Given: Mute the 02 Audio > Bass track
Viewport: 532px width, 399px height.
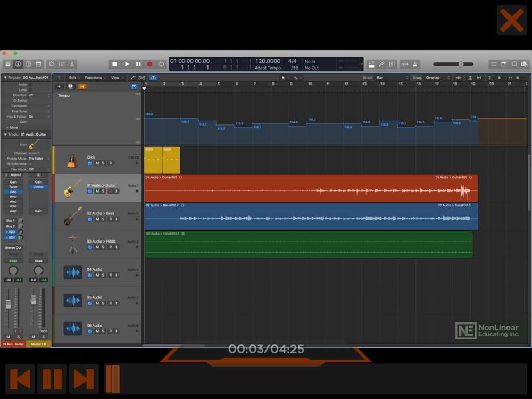Looking at the screenshot, I should pos(97,219).
